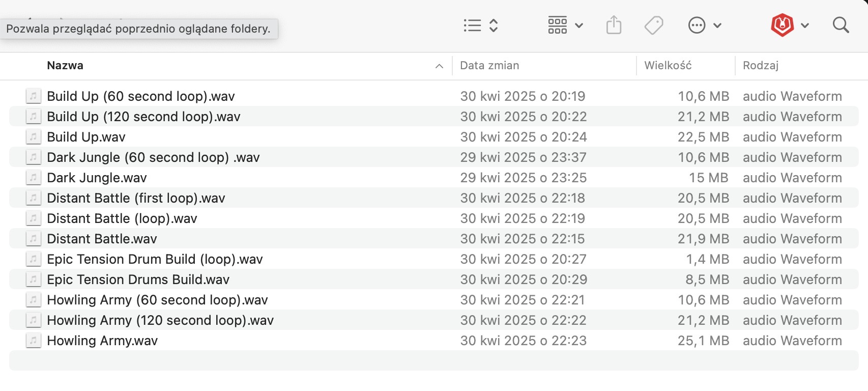Open the ellipsis more actions icon
This screenshot has height=391, width=868.
point(697,25)
